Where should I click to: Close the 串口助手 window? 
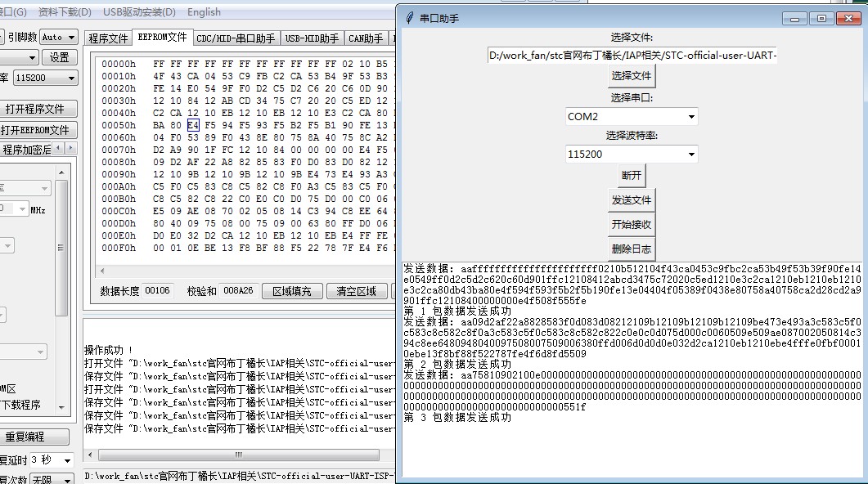coord(848,19)
